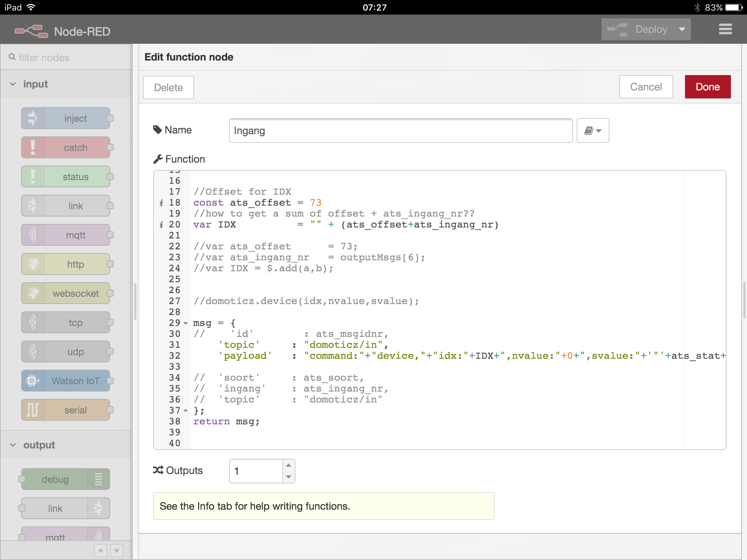Click the wrench icon beside Function

[158, 159]
